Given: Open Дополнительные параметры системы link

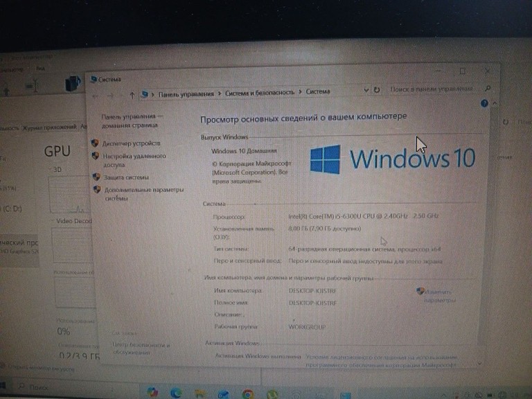Looking at the screenshot, I should [143, 194].
